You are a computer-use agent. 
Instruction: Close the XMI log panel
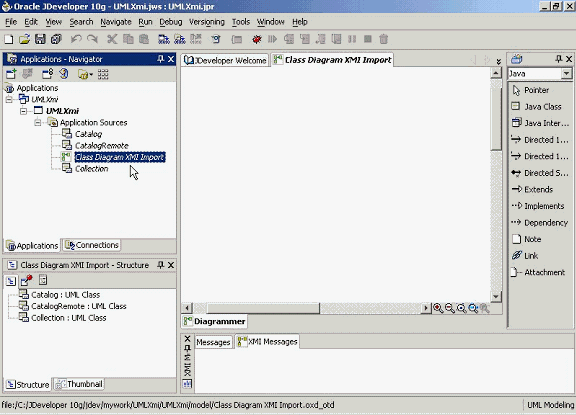point(187,339)
